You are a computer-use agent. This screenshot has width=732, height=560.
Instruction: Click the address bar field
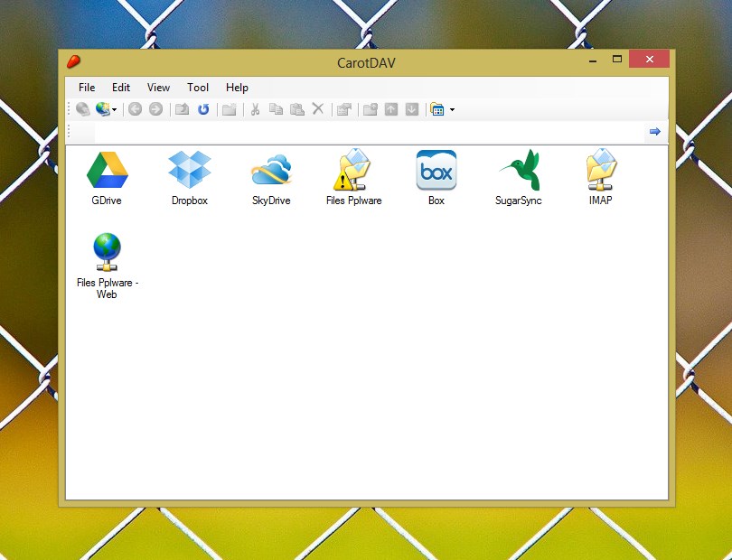click(370, 132)
